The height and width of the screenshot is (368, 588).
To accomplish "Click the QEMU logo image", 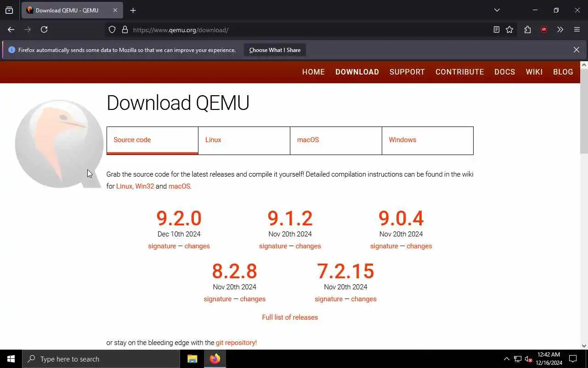I will coord(59,144).
